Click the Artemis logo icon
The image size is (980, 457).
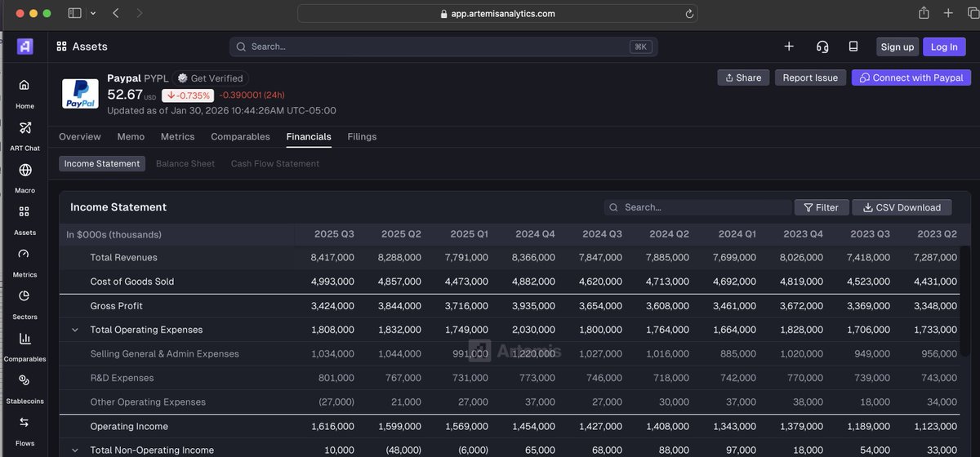click(x=25, y=47)
